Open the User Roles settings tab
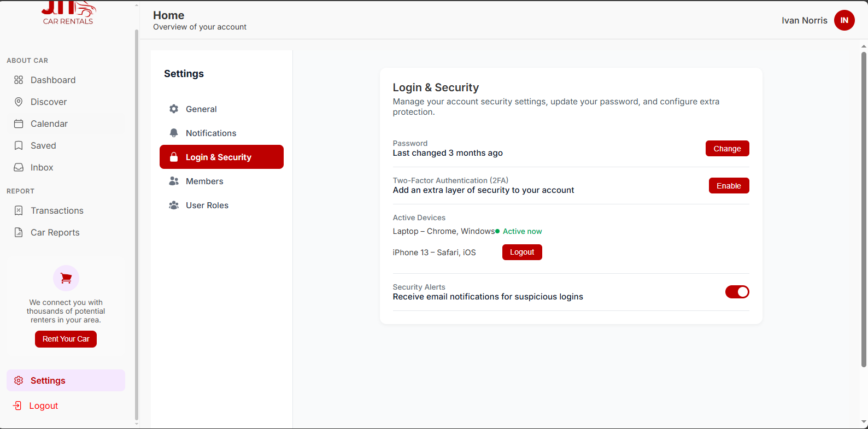Screen dimensions: 868x429 [x=221, y=205]
